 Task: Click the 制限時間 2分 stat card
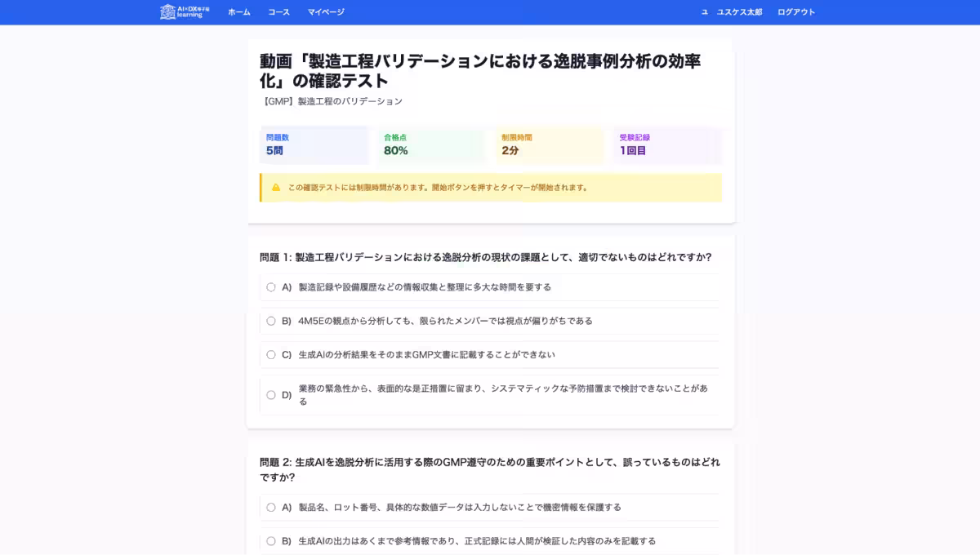[550, 144]
